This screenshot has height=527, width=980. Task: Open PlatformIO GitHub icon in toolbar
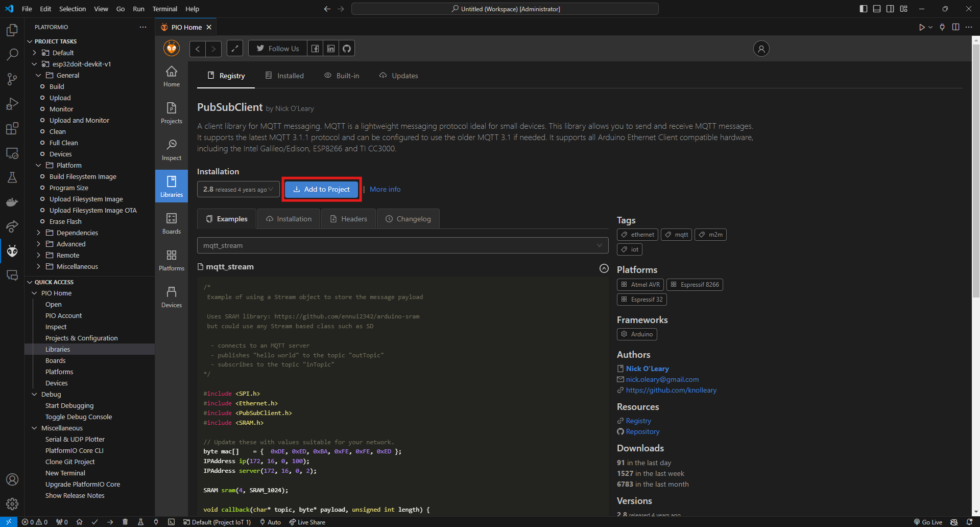347,49
